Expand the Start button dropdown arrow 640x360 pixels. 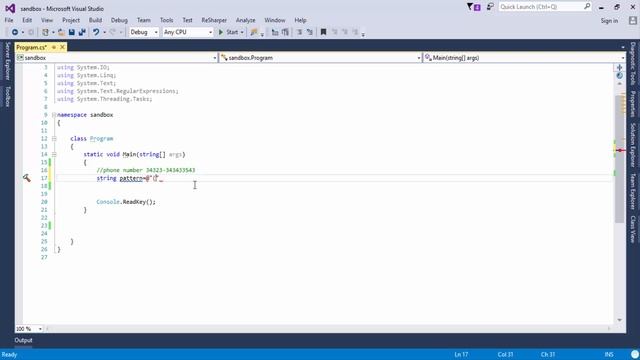click(242, 32)
